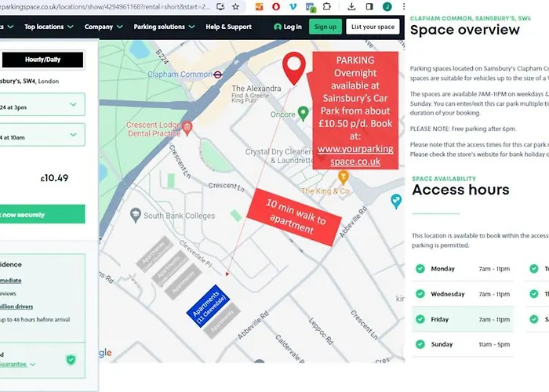Click the blue extension with badge 2
The height and width of the screenshot is (392, 549).
[x=311, y=7]
